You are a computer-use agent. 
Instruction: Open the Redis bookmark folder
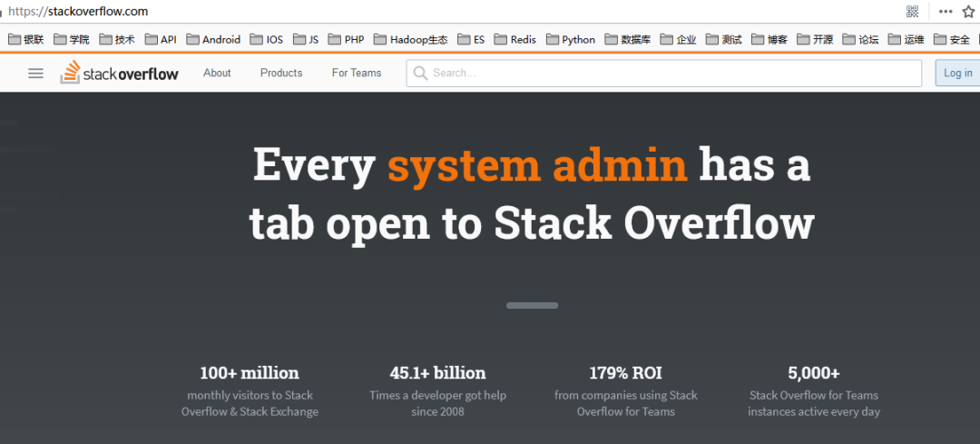coord(515,39)
